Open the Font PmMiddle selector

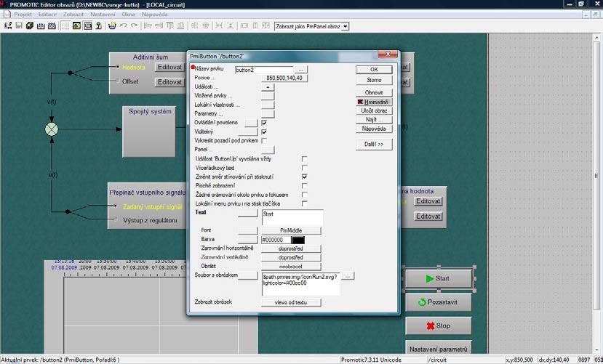(291, 230)
